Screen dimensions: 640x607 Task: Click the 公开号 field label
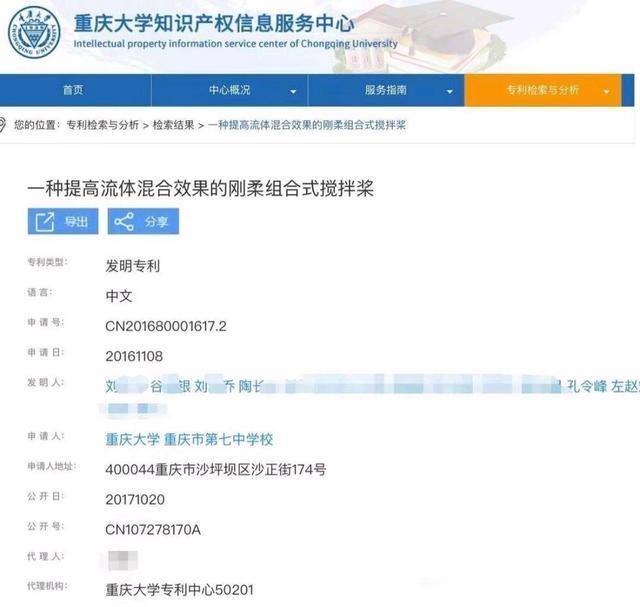click(x=45, y=526)
